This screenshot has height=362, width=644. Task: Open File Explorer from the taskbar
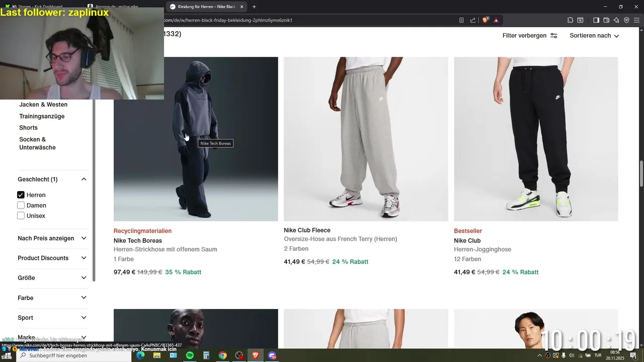pyautogui.click(x=157, y=355)
